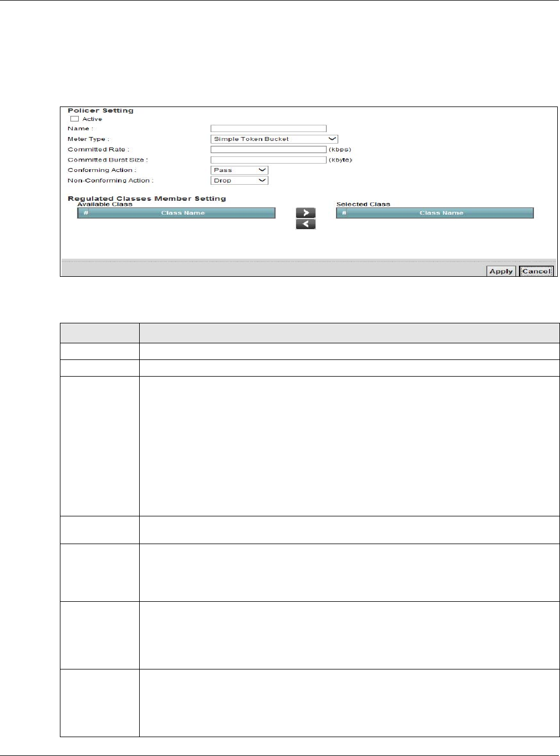Expand the Non-Conforming Action dropdown
Image resolution: width=560 pixels, height=756 pixels.
(x=240, y=180)
